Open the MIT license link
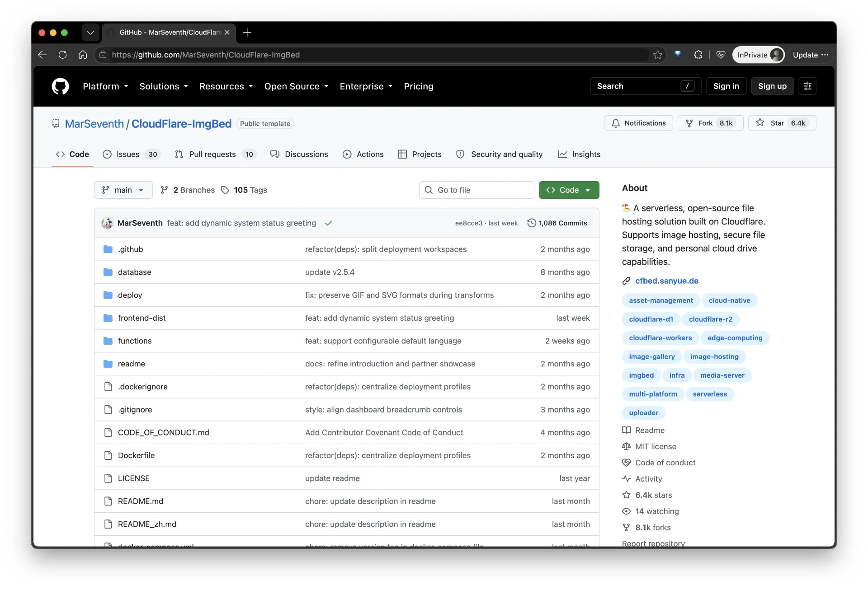Screen dimensions: 868x590 click(656, 446)
